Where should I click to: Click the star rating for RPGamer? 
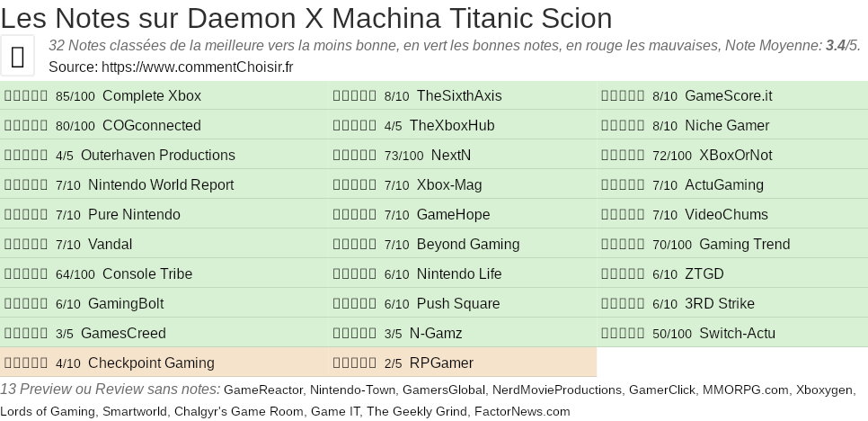(354, 363)
